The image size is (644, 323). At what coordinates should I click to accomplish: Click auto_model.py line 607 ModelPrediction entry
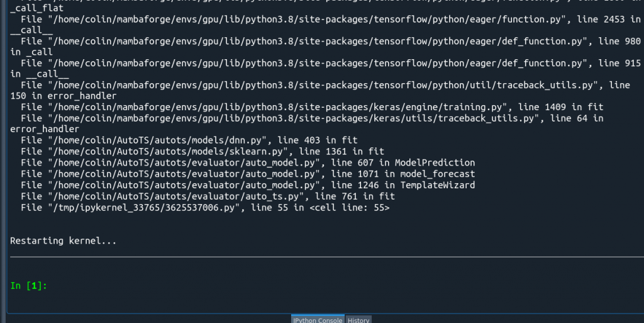248,162
